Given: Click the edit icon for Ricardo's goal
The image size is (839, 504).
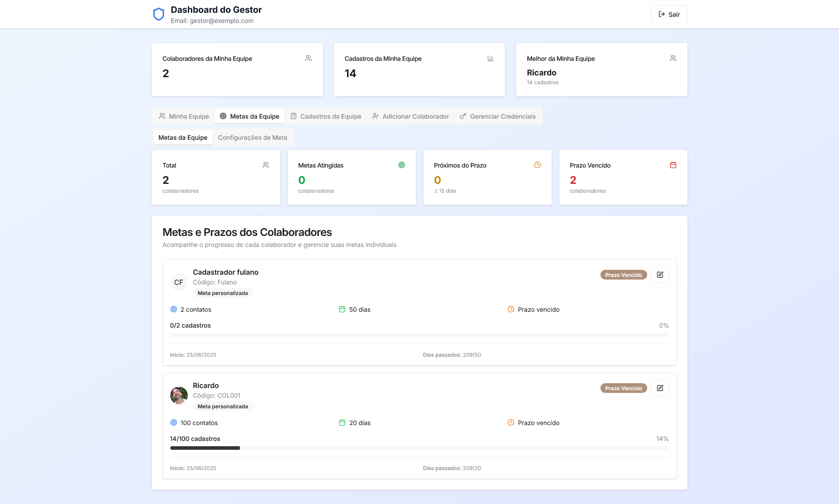Looking at the screenshot, I should 660,388.
